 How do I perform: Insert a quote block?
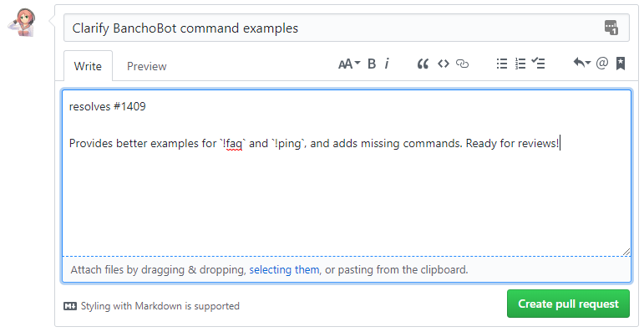tap(423, 64)
